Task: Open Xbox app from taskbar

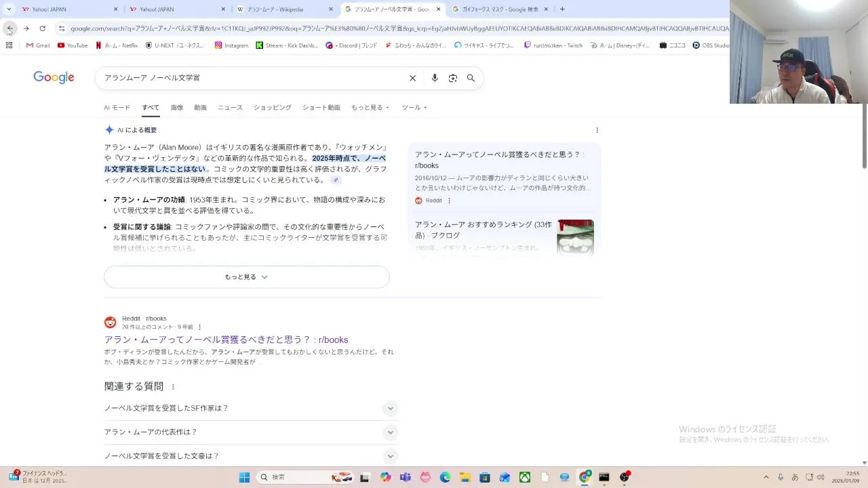Action: 525,477
